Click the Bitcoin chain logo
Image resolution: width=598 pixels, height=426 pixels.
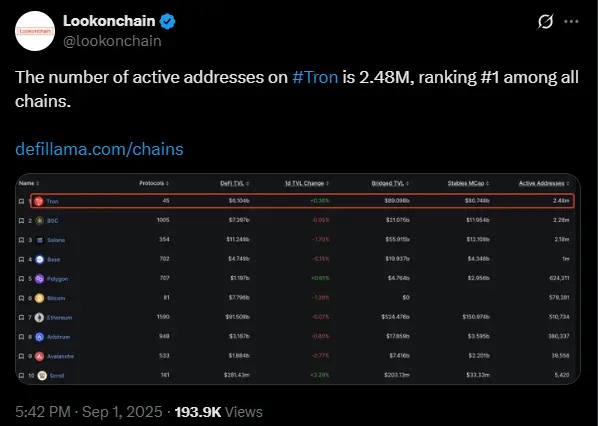pos(39,298)
